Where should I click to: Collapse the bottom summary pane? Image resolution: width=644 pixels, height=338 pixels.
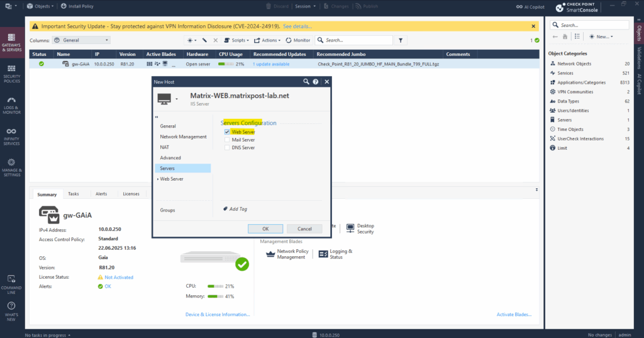coord(536,189)
